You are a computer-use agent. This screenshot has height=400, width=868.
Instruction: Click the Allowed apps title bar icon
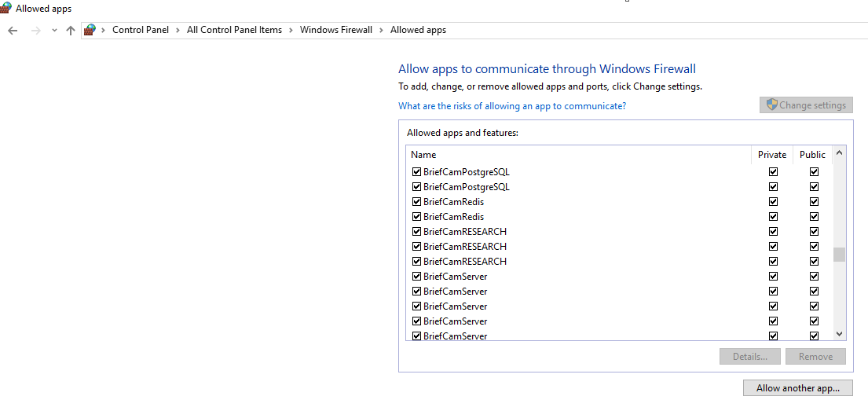(5, 8)
